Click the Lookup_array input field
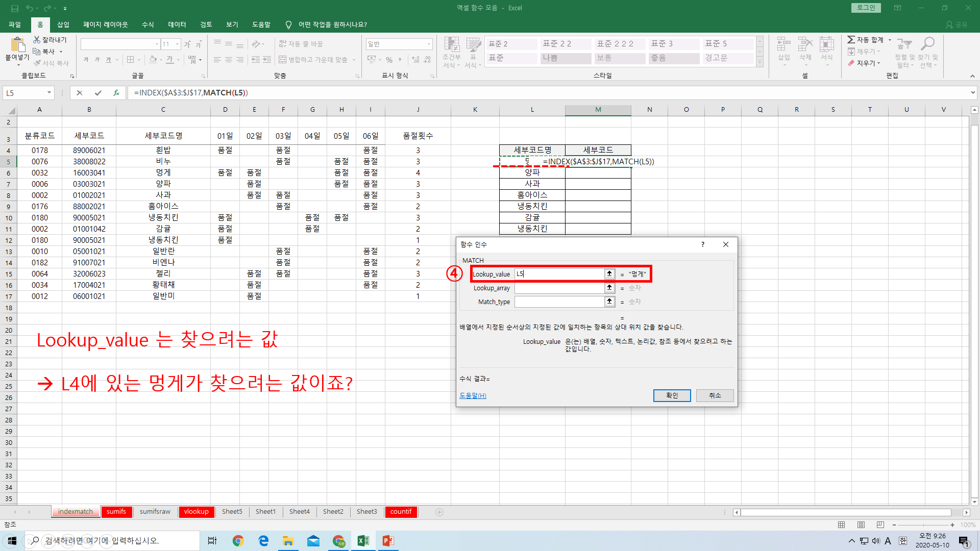The width and height of the screenshot is (980, 551). 559,288
